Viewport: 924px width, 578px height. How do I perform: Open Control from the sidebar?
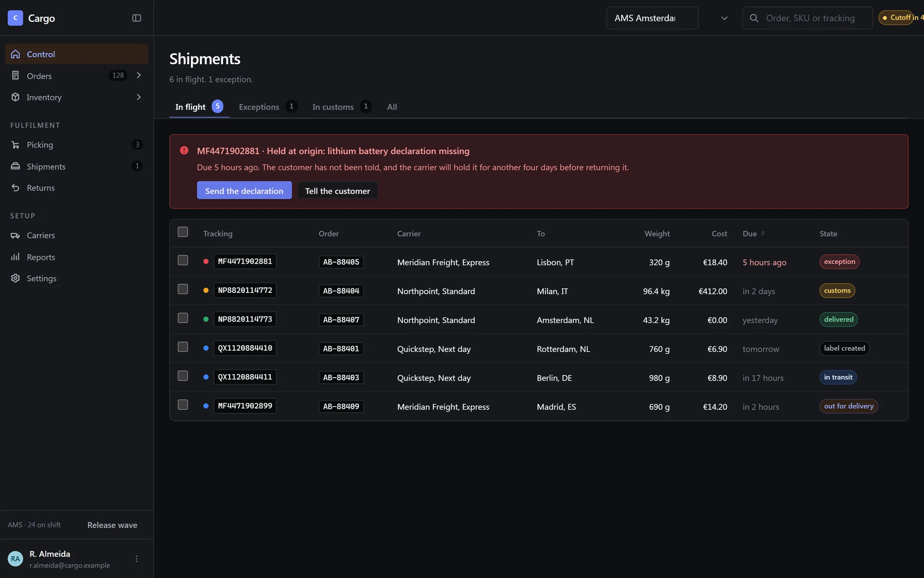77,54
